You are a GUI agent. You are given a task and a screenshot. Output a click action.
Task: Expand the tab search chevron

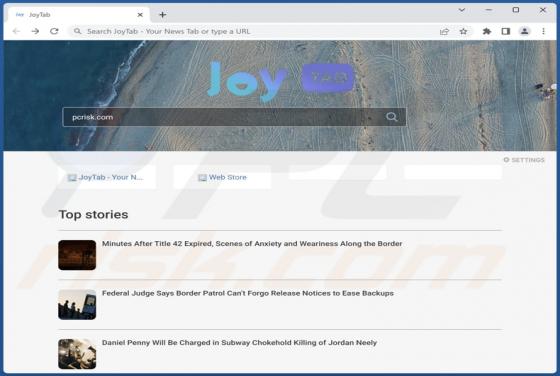point(461,10)
